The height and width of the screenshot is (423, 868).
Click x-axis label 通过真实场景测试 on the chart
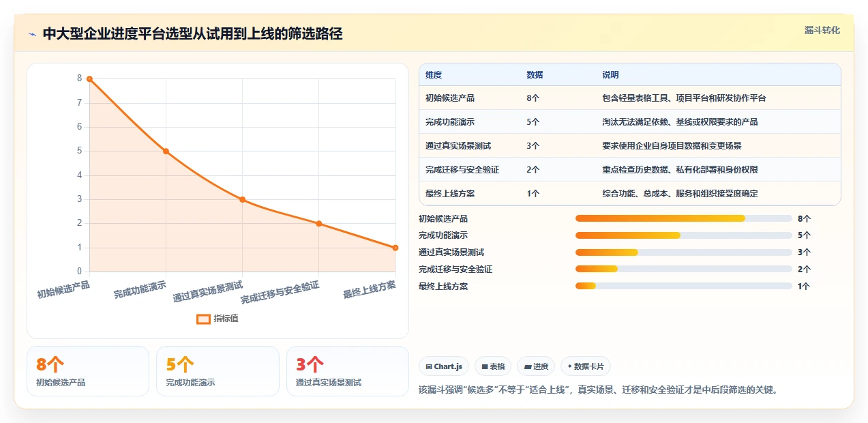coord(209,291)
